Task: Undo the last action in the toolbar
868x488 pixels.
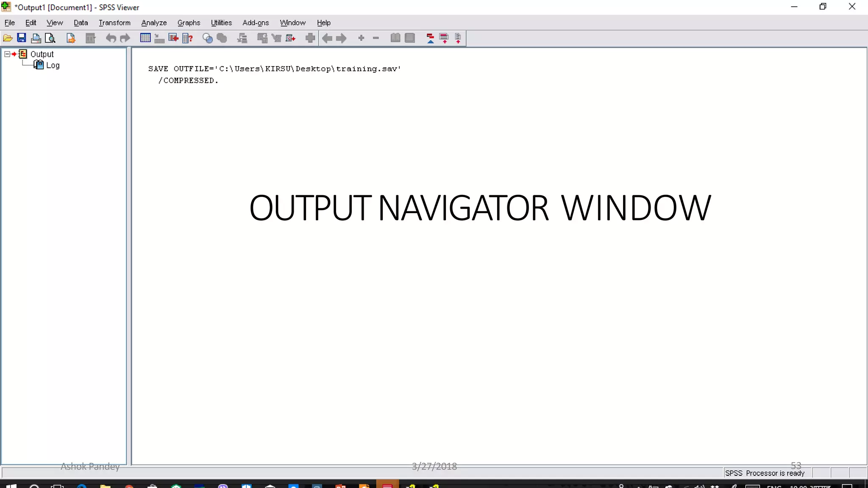Action: tap(111, 38)
